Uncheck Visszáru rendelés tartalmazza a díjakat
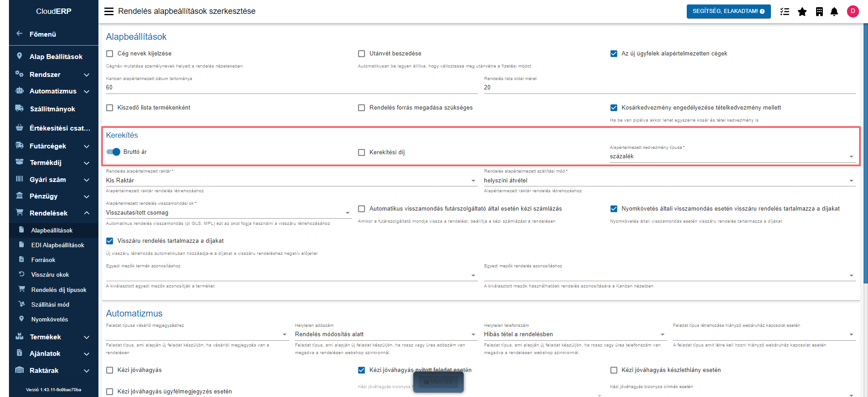The image size is (868, 397). [x=110, y=241]
